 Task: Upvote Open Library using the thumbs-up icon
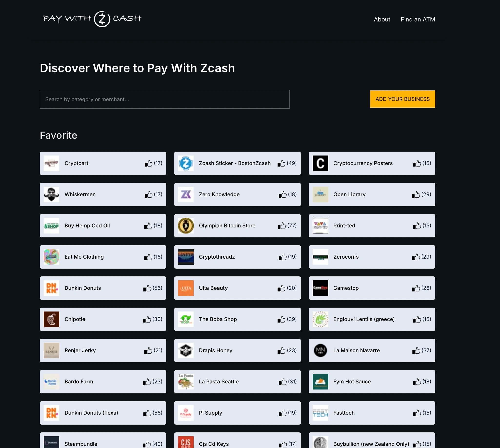416,195
